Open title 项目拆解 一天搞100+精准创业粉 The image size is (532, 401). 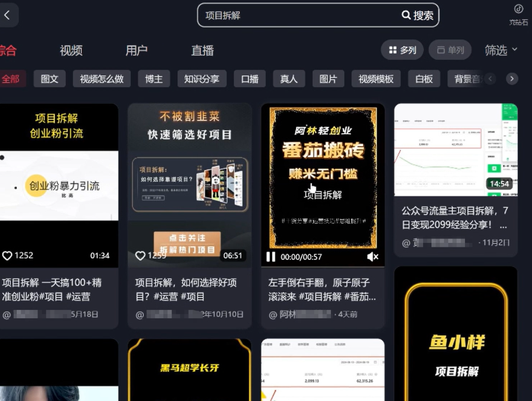click(52, 289)
